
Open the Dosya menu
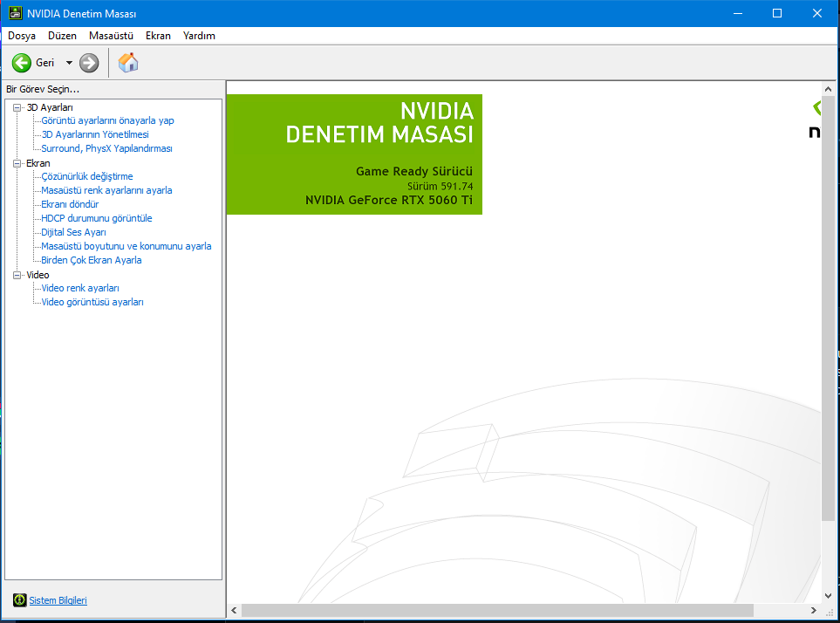pos(22,36)
